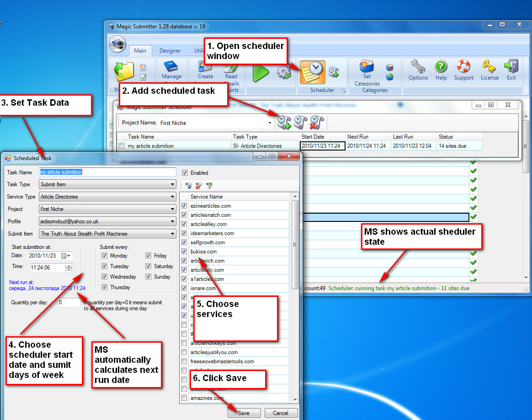The height and width of the screenshot is (420, 532).
Task: Click small edit note icon beside folder
Action: [143, 77]
